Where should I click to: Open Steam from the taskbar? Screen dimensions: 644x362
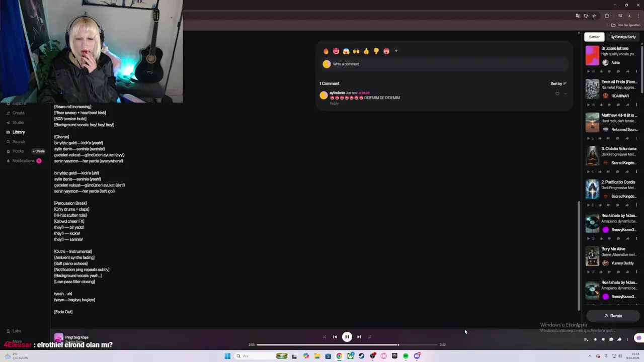click(x=361, y=356)
